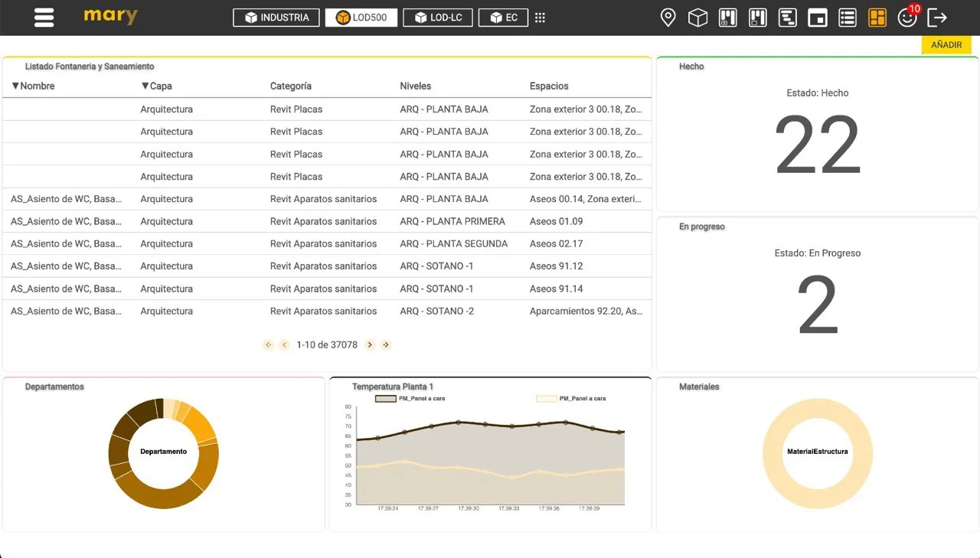The image size is (980, 558).
Task: Select the ARQ - PLANTA SEGUNDA cell
Action: 454,243
